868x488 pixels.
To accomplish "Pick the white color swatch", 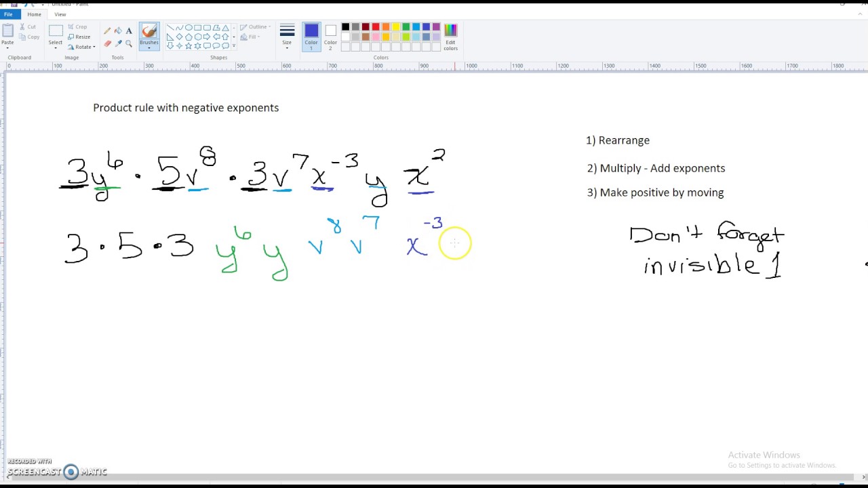I will 345,37.
